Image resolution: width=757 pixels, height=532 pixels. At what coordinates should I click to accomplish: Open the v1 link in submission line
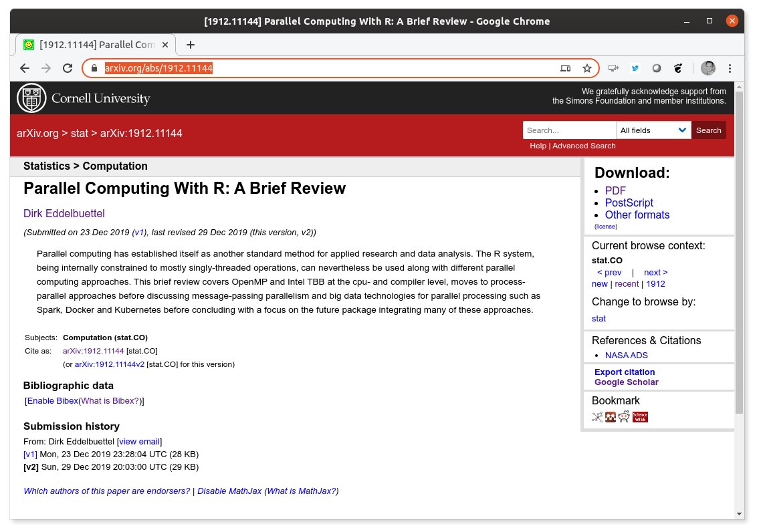139,233
